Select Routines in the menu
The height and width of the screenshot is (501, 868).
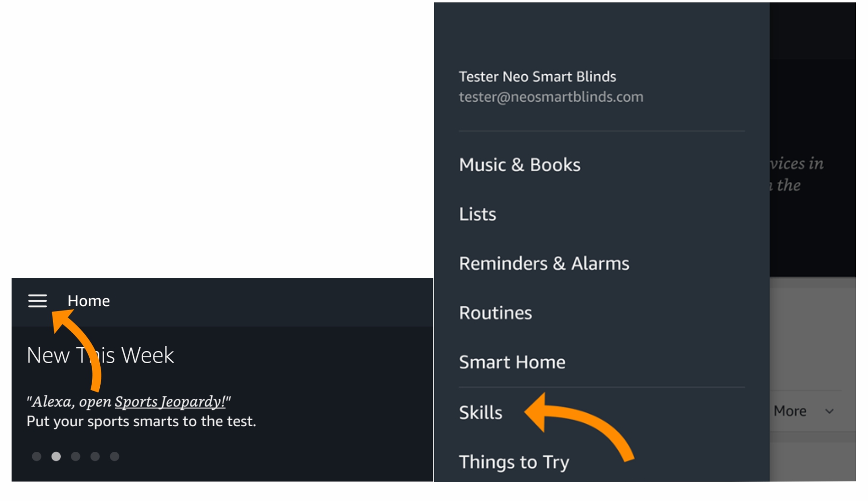click(x=495, y=313)
